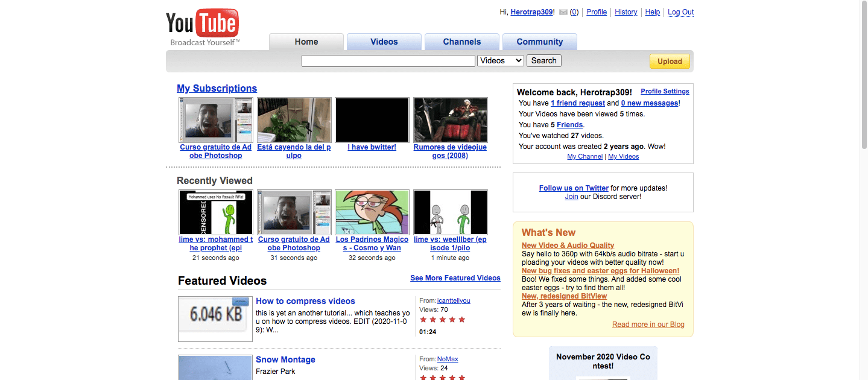Rate 'How to compress videos' five stars
Image resolution: width=868 pixels, height=380 pixels.
[463, 319]
